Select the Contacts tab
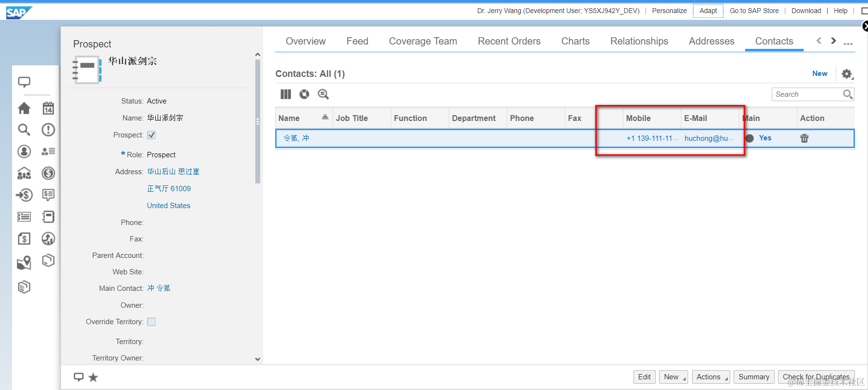This screenshot has width=868, height=390. (x=774, y=41)
